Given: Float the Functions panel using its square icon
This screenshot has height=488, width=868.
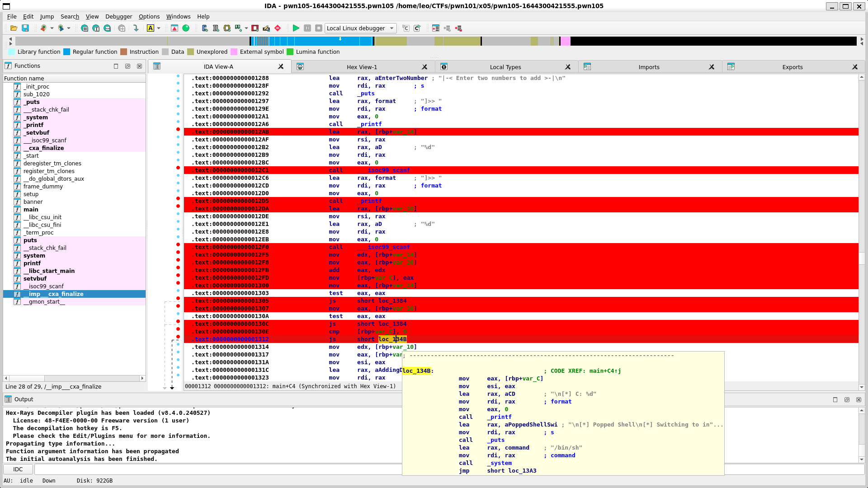Looking at the screenshot, I should [x=116, y=66].
